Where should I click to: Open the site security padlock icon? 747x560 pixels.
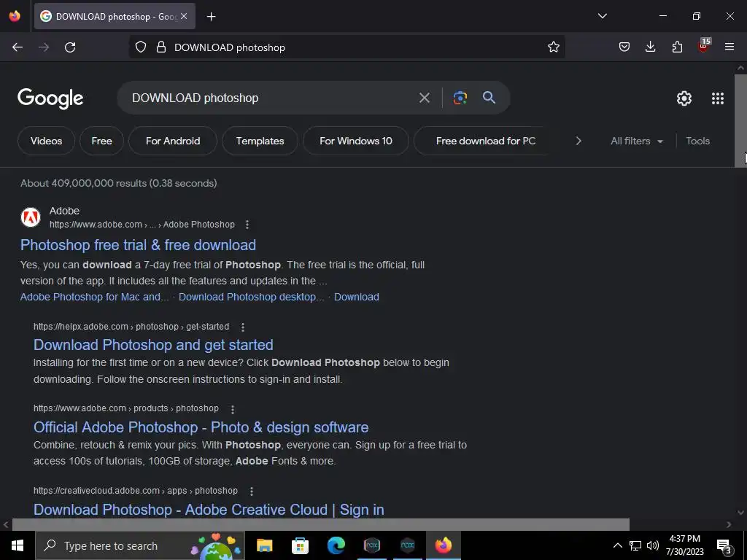pyautogui.click(x=161, y=47)
